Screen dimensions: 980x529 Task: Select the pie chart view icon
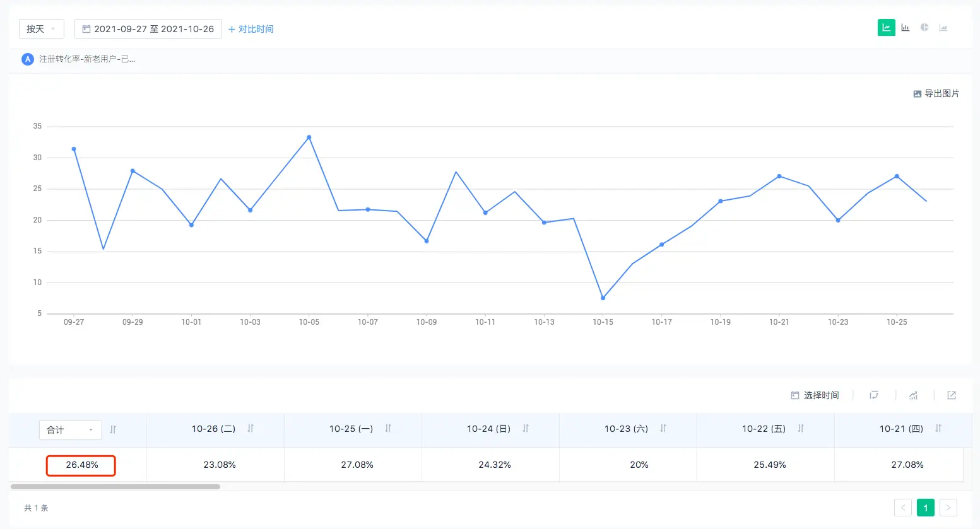(924, 28)
